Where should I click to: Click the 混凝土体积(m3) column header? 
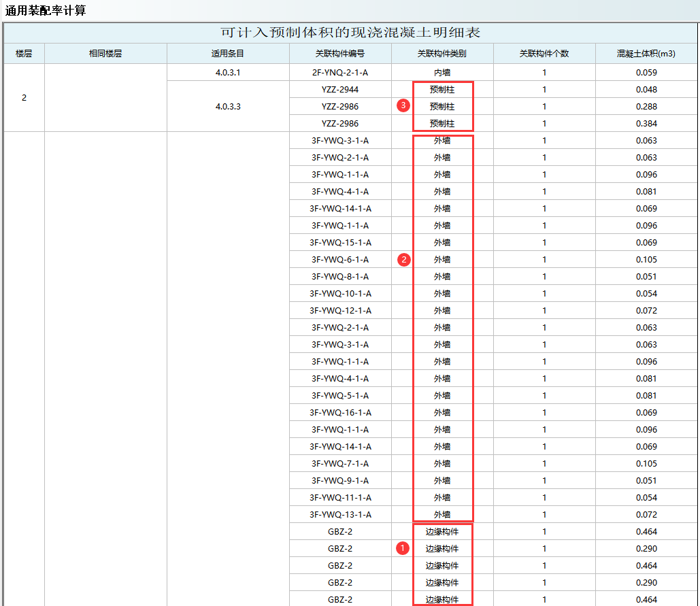tap(646, 54)
